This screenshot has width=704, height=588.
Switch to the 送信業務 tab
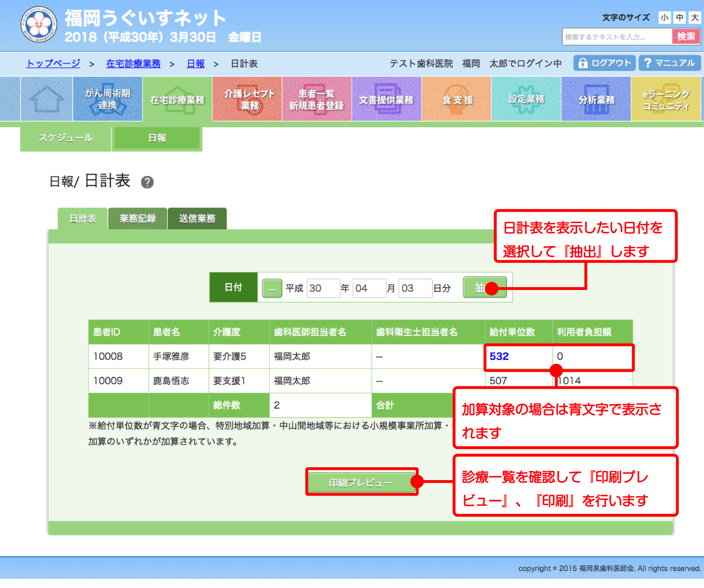[x=197, y=219]
